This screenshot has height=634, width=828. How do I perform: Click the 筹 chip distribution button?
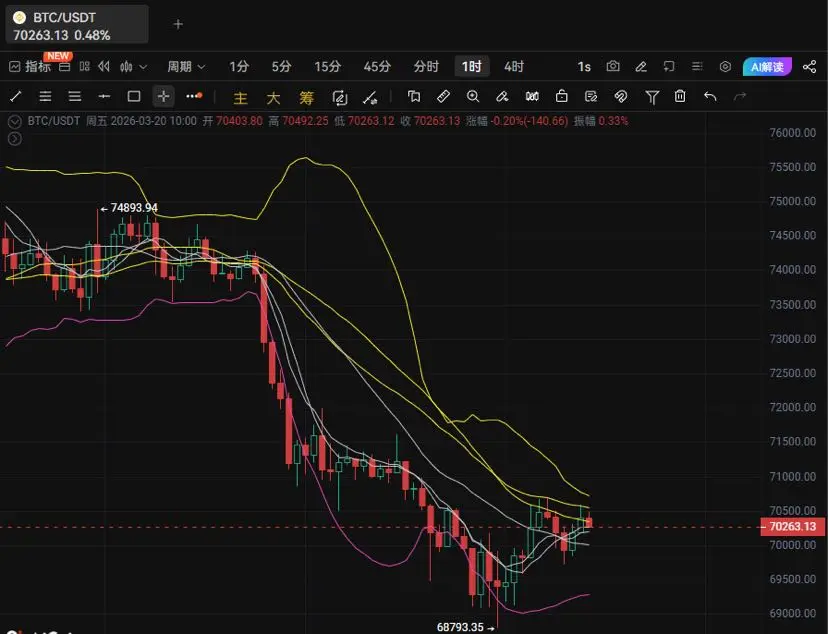pos(306,98)
